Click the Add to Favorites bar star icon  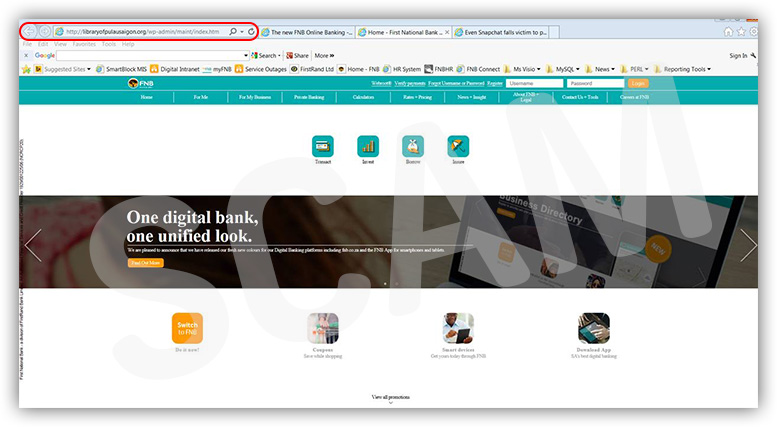[26, 69]
